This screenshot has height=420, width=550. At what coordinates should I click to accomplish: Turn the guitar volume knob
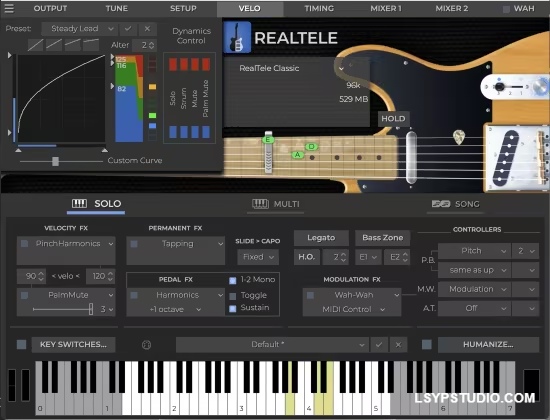click(541, 87)
